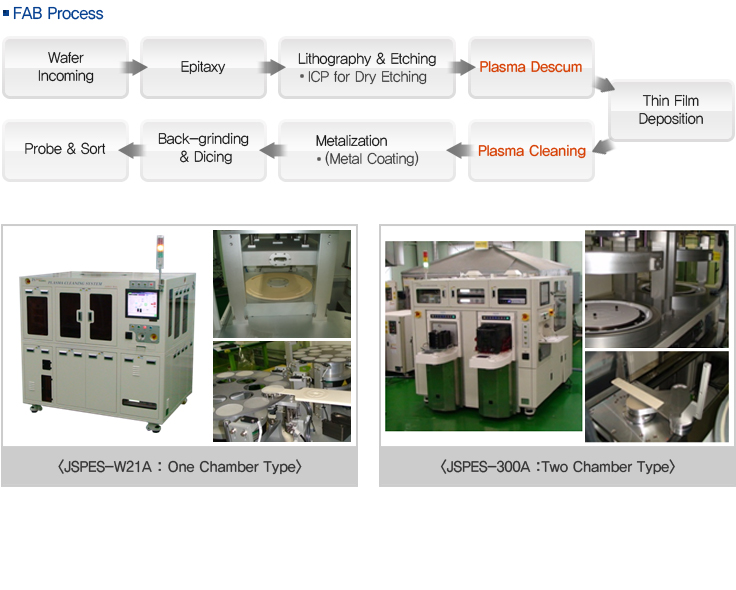Click the Wafer Incoming process box
736x590 pixels.
65,67
